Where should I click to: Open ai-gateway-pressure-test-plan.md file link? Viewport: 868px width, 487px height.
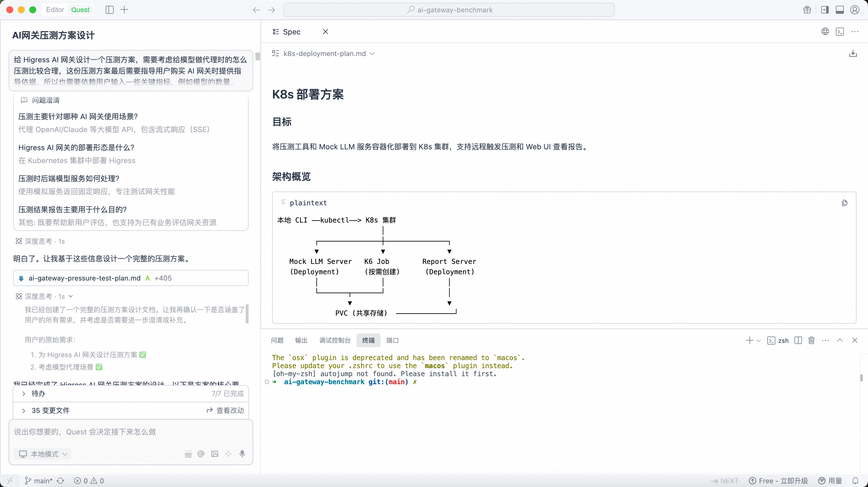click(84, 278)
